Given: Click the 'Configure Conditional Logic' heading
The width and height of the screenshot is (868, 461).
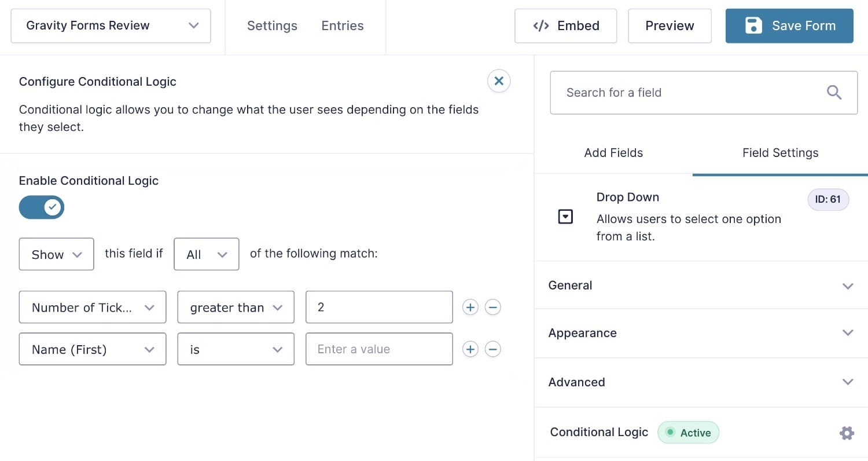Looking at the screenshot, I should tap(98, 82).
